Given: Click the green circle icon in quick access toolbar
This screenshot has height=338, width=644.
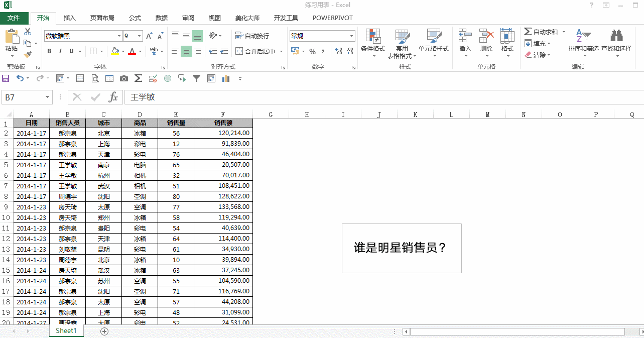Looking at the screenshot, I should click(168, 78).
